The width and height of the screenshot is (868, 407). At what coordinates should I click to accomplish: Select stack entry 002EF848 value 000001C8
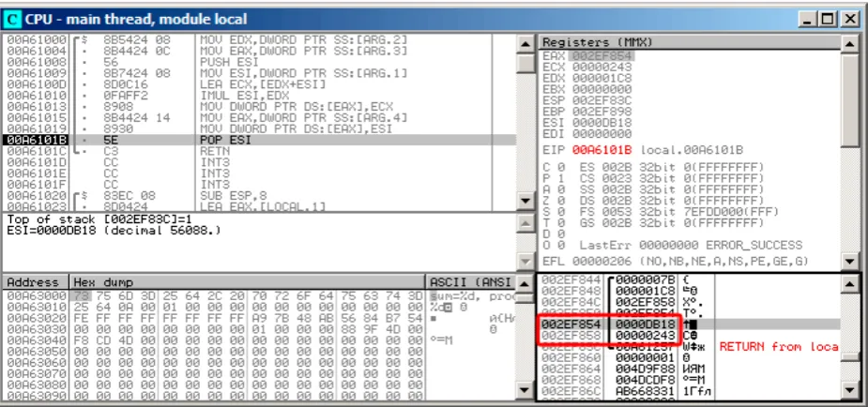(x=645, y=292)
